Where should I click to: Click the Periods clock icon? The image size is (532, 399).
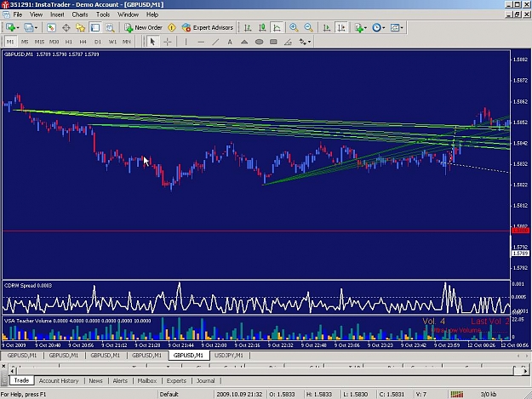pyautogui.click(x=376, y=28)
